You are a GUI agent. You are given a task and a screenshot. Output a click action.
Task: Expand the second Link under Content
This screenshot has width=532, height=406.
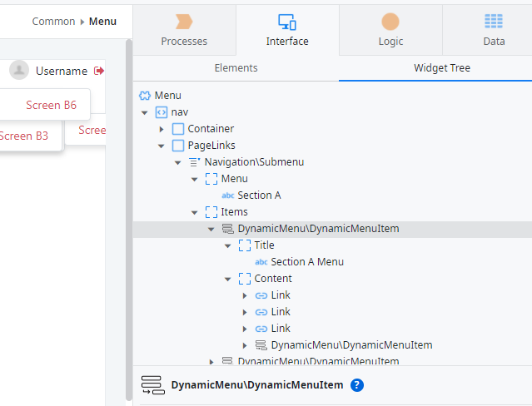[x=245, y=312]
